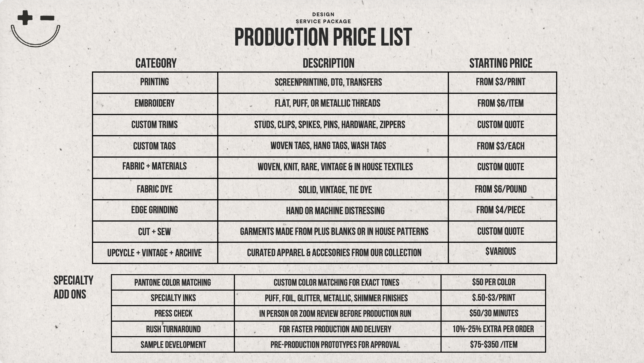
Task: Click the Pantone Color Matching cell
Action: pos(172,283)
